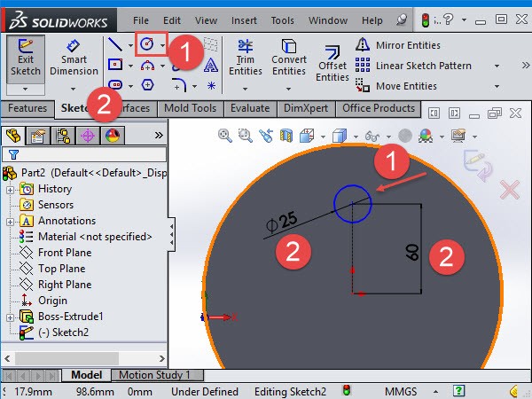
Task: Click the Trim Entities tool
Action: click(x=246, y=58)
